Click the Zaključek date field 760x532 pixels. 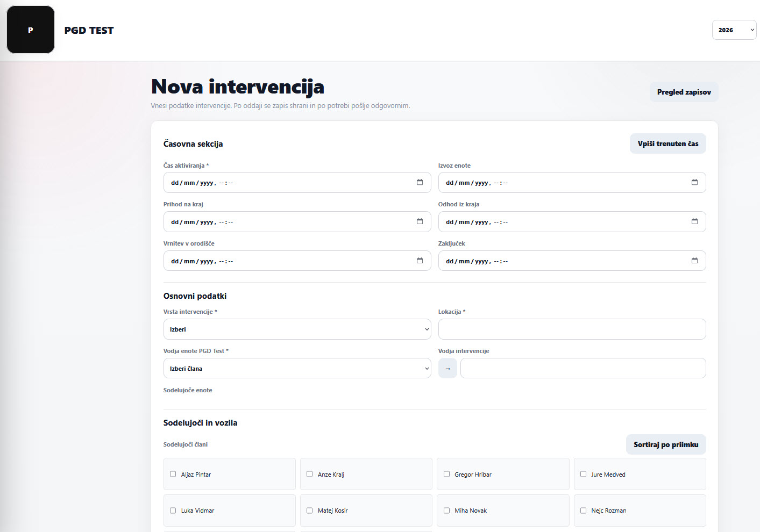[572, 261]
